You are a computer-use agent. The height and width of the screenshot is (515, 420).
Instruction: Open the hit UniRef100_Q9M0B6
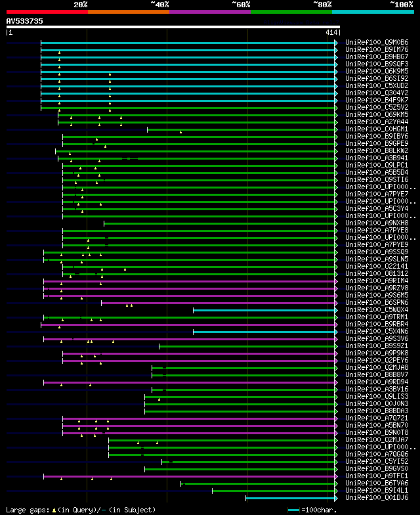tap(377, 42)
